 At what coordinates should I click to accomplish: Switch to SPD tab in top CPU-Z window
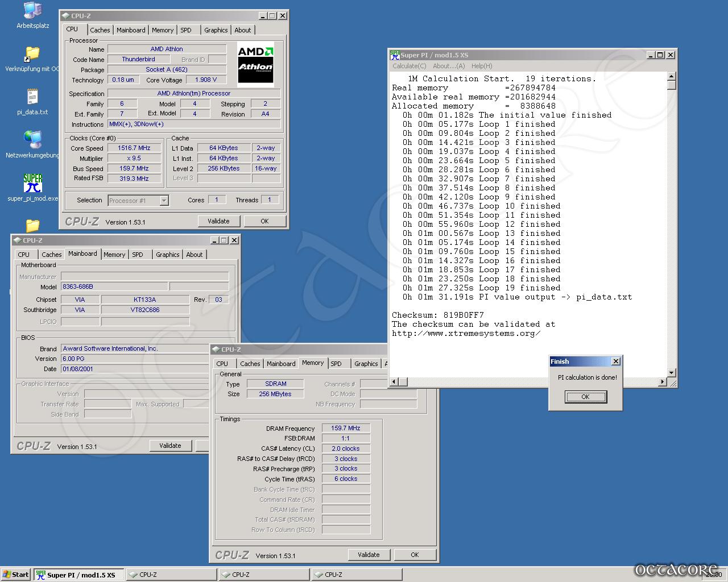tap(186, 30)
